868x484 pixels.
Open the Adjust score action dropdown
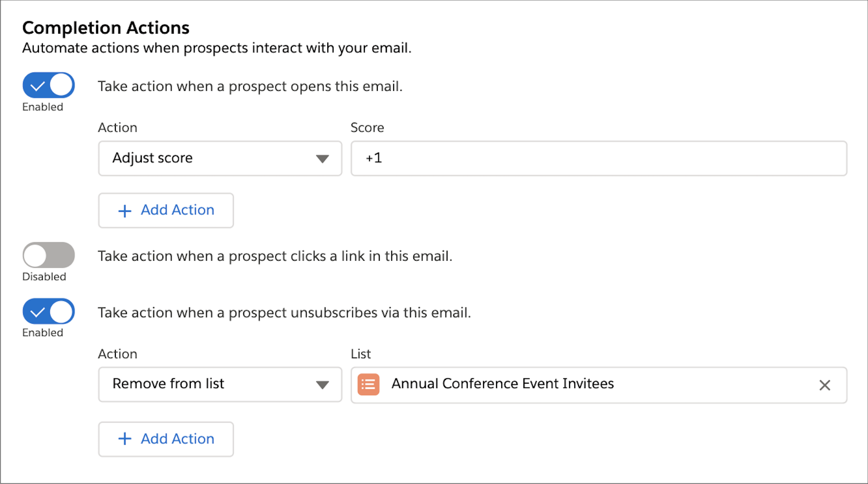click(220, 158)
